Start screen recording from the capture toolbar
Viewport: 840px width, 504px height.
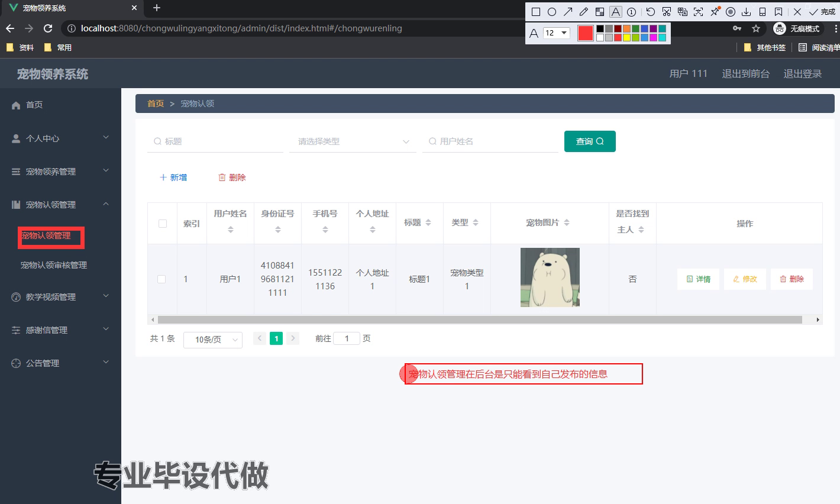(x=731, y=12)
